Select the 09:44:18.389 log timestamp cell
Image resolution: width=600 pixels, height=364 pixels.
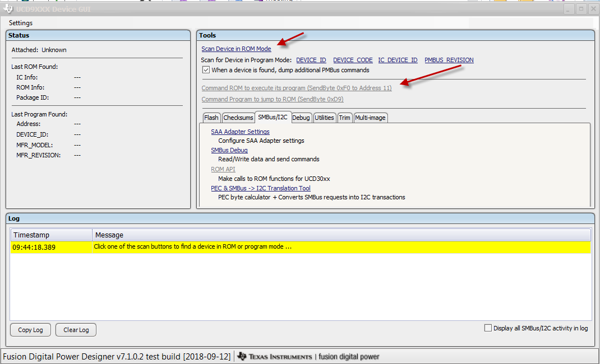click(51, 247)
